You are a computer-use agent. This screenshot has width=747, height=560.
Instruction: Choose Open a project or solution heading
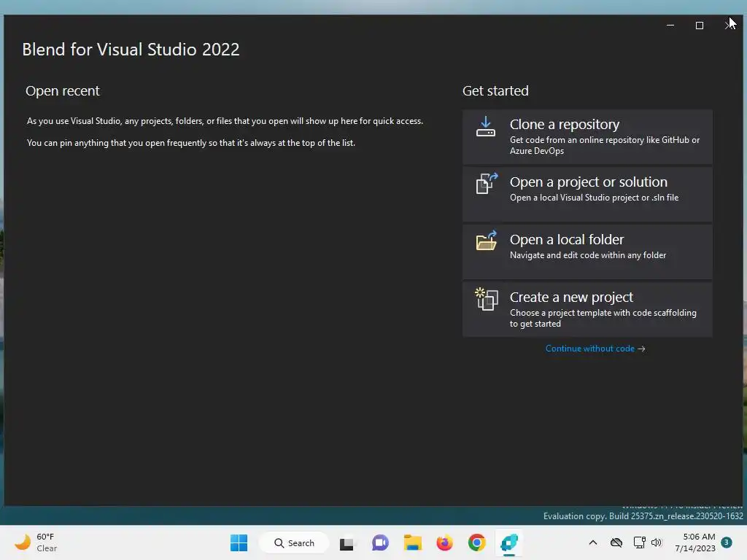coord(589,182)
